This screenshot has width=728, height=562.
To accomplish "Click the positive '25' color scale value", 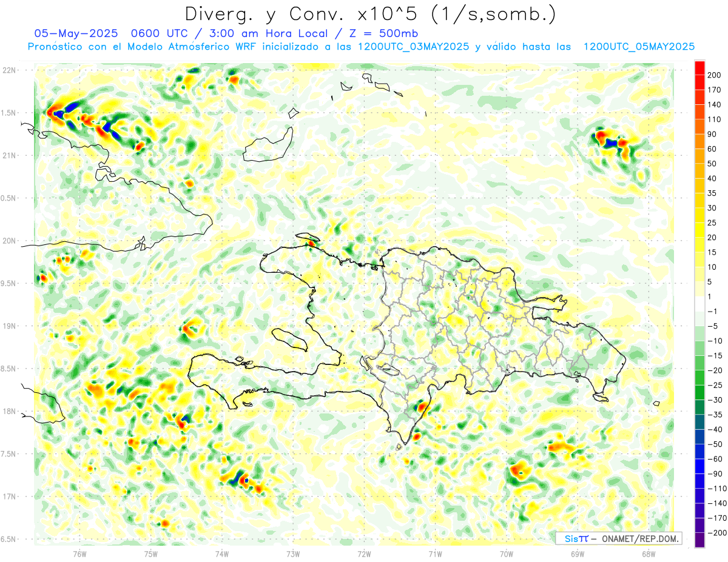I will pyautogui.click(x=712, y=222).
